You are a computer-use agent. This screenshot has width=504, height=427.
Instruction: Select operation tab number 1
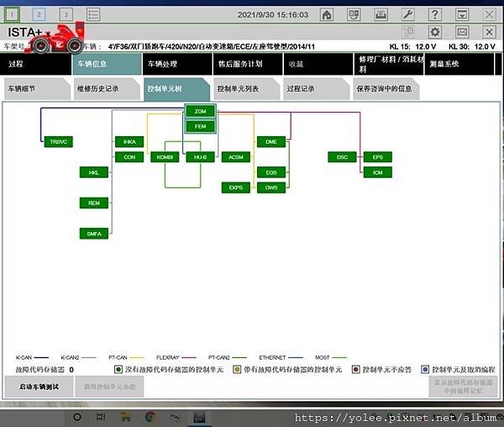tap(12, 14)
